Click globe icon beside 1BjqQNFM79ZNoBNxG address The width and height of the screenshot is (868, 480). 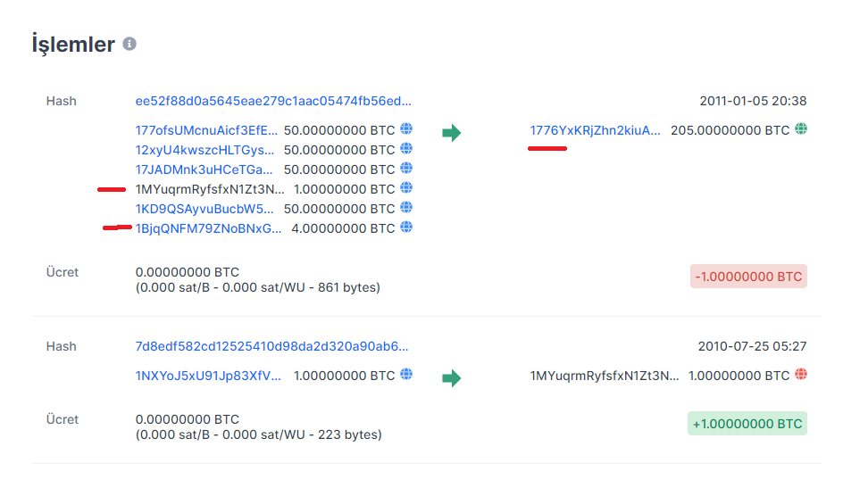click(406, 228)
